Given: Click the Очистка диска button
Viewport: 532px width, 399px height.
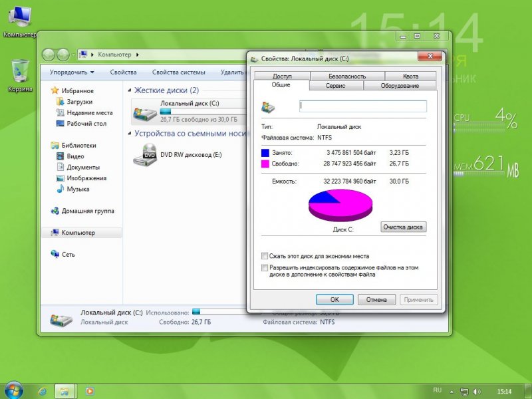Looking at the screenshot, I should [403, 227].
